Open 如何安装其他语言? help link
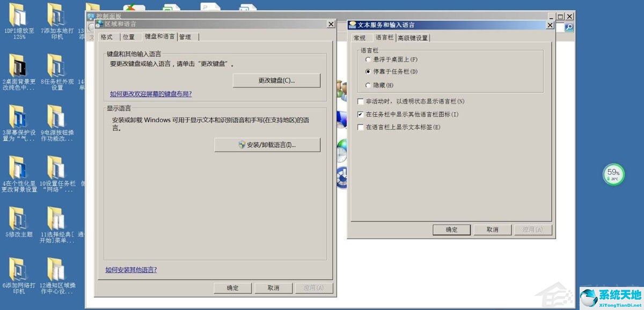This screenshot has width=644, height=310. (x=131, y=270)
